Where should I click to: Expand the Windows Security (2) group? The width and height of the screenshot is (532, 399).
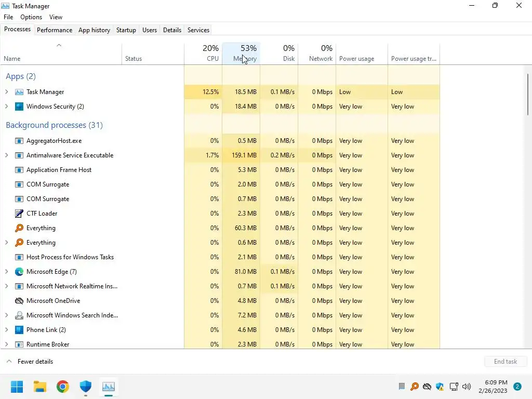point(6,107)
